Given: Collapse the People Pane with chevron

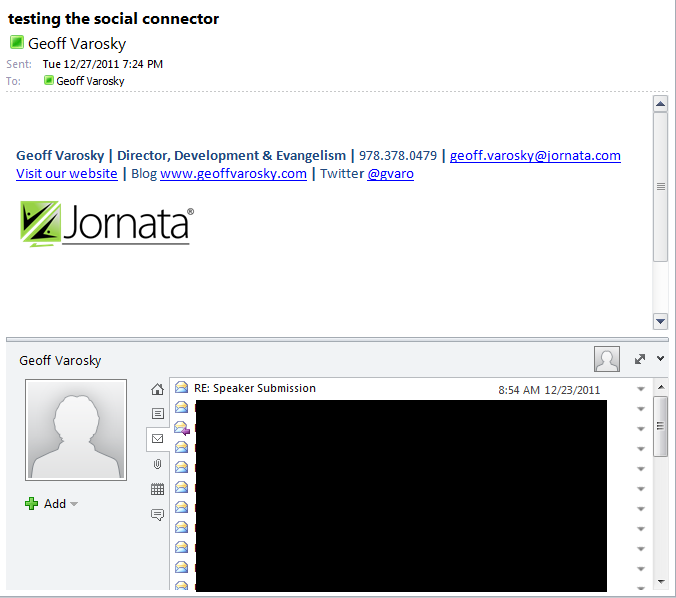Looking at the screenshot, I should (x=661, y=359).
